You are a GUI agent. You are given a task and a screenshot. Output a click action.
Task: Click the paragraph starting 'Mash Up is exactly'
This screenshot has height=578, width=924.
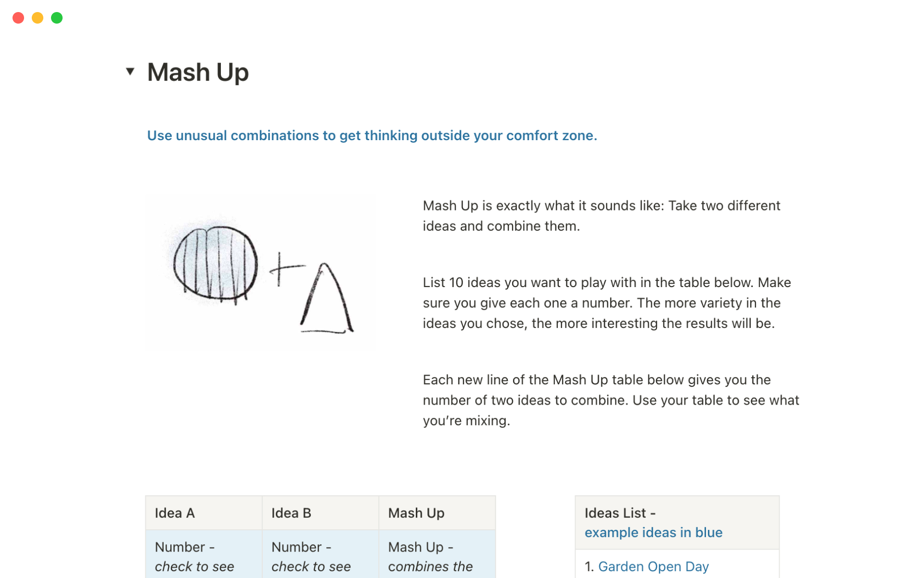point(601,216)
